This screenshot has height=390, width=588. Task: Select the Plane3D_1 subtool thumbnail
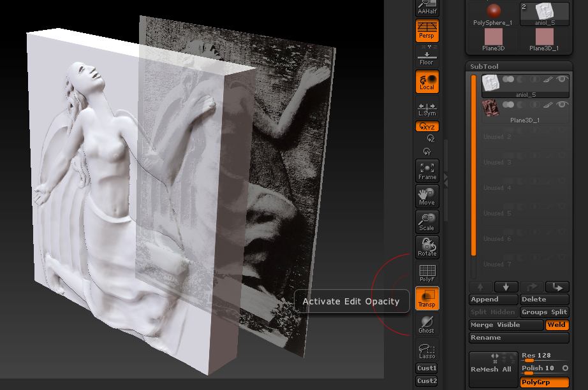pos(490,108)
